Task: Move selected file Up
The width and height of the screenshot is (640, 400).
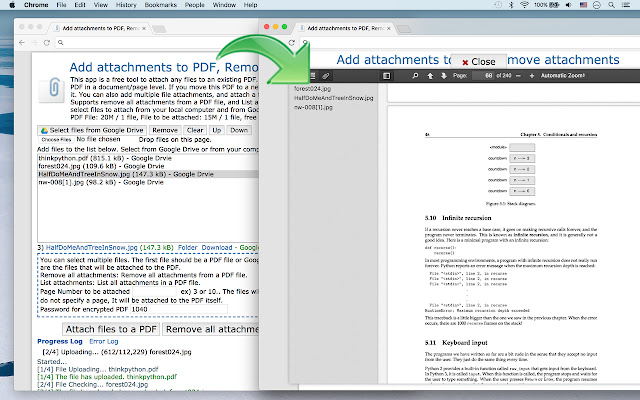Action: (217, 130)
